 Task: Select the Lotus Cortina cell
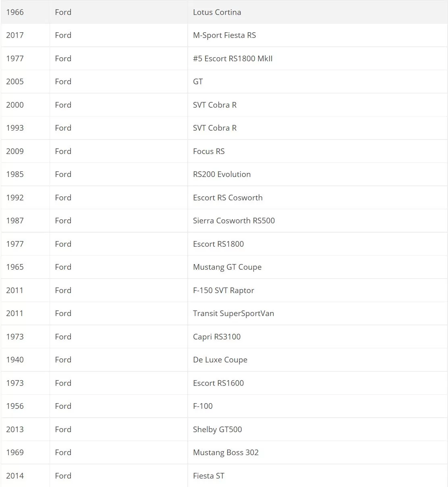(317, 12)
